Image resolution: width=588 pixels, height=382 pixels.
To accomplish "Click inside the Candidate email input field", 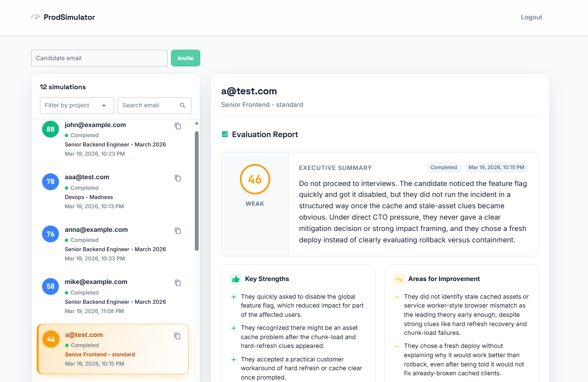I will (99, 58).
